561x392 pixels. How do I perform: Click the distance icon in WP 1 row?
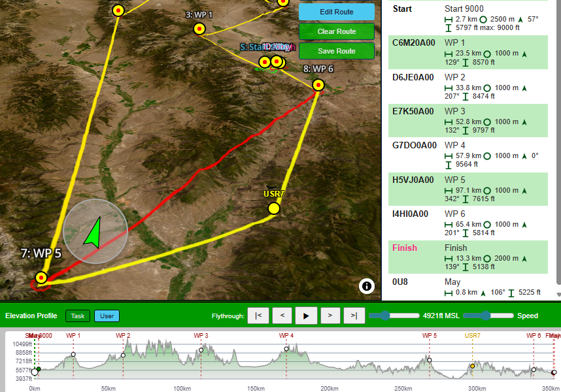point(449,54)
